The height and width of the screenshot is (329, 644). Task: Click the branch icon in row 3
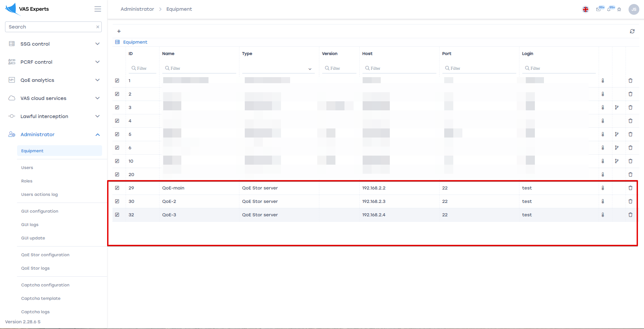[616, 107]
